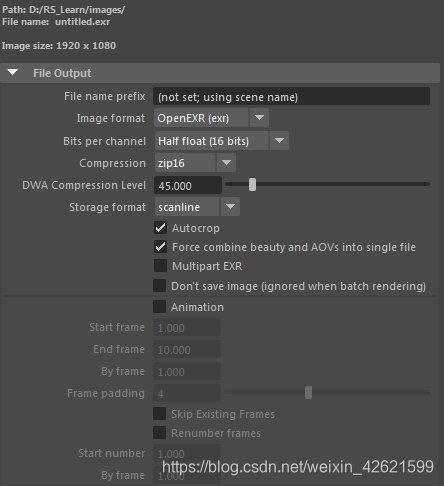Click the Image size 1920 x 1080 text
Image resolution: width=444 pixels, height=486 pixels.
(59, 46)
